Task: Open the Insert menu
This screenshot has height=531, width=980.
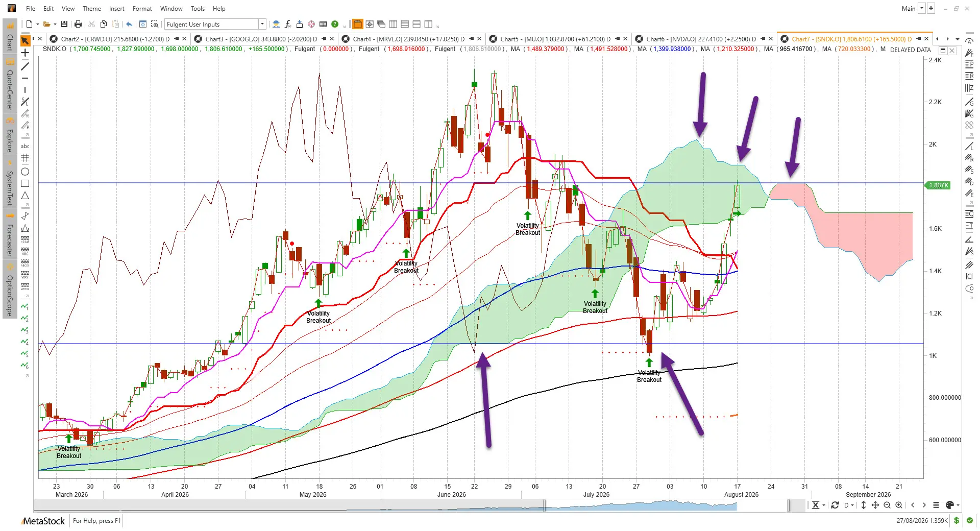Action: click(x=116, y=8)
